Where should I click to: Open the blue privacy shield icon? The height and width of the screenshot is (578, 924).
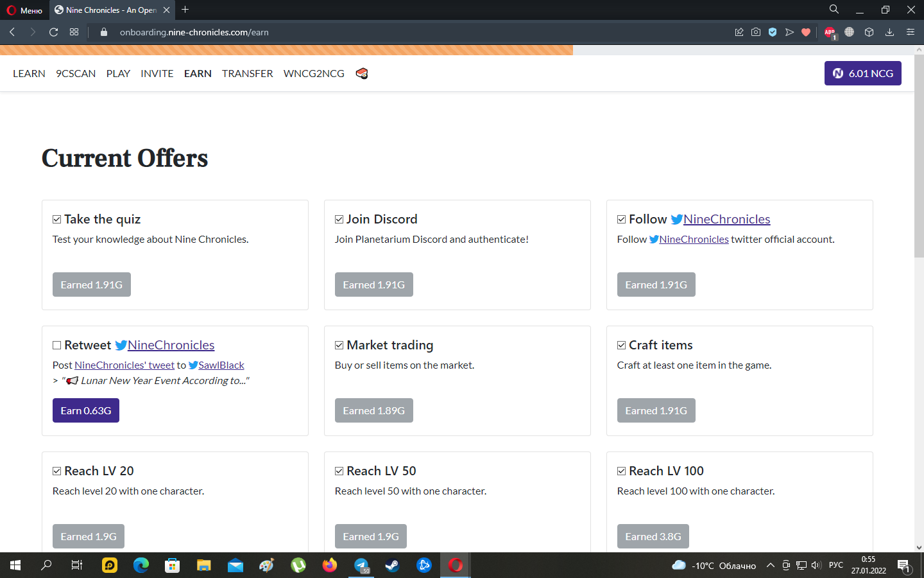pos(773,32)
